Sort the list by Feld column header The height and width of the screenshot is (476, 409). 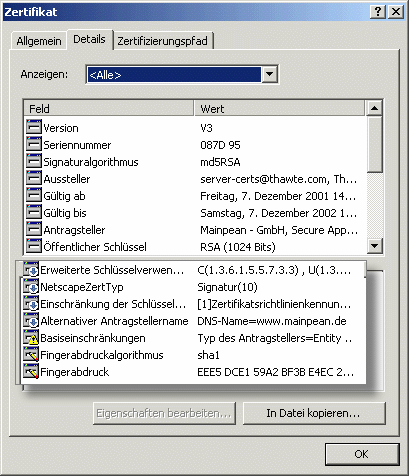(109, 108)
